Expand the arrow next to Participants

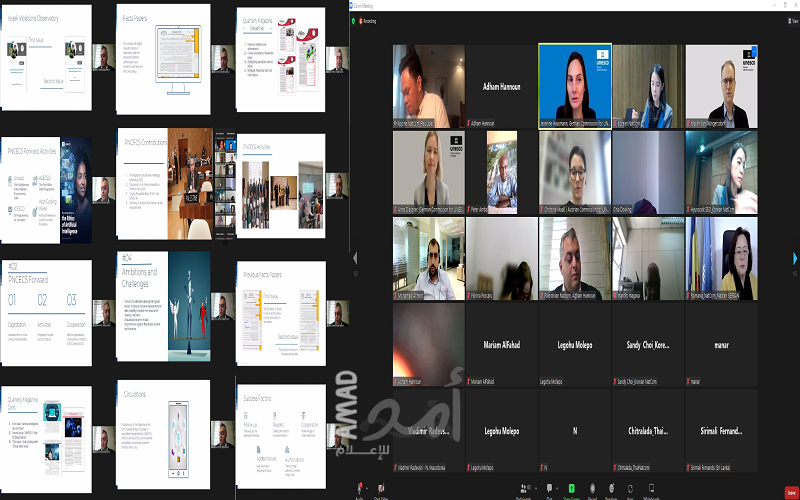pos(535,488)
